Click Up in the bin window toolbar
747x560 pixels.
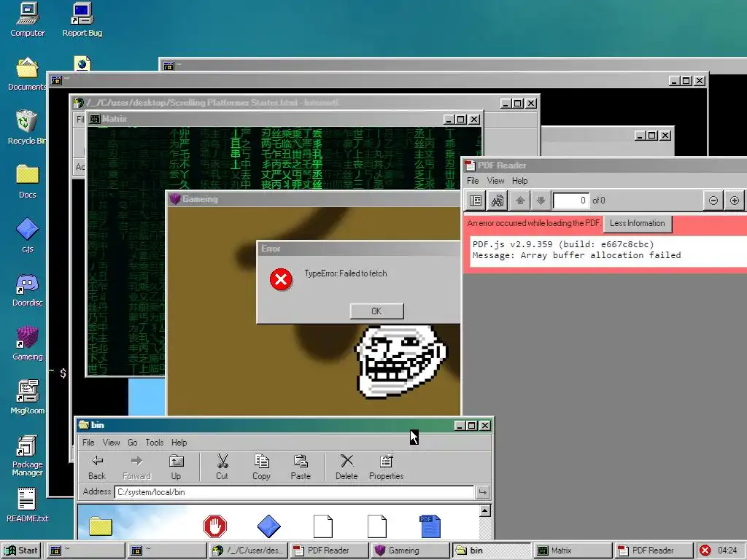[x=177, y=467]
